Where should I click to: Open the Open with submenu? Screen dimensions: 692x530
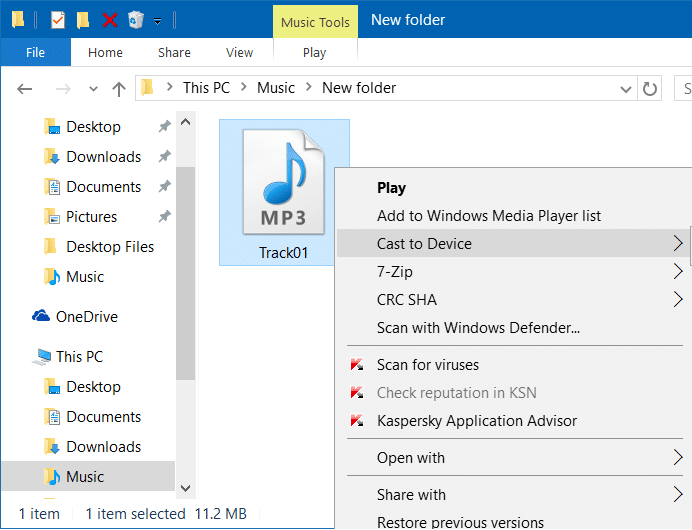tap(514, 458)
